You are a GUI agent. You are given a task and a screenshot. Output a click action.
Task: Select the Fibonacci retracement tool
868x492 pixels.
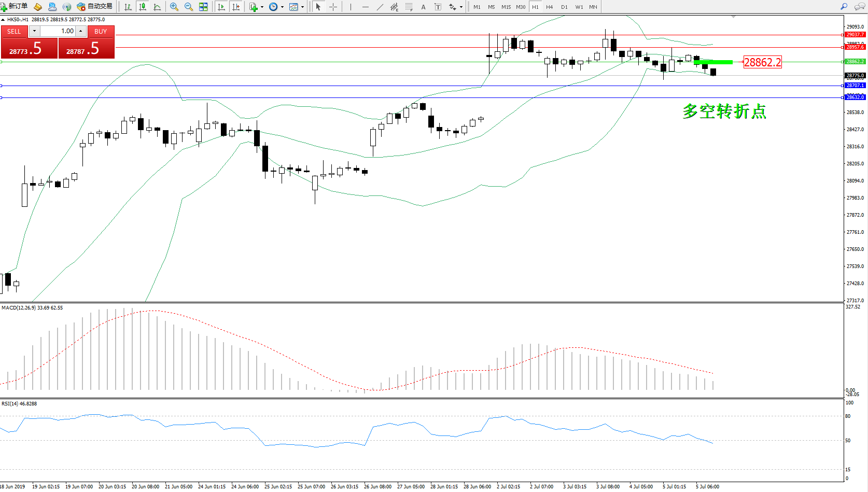[409, 7]
